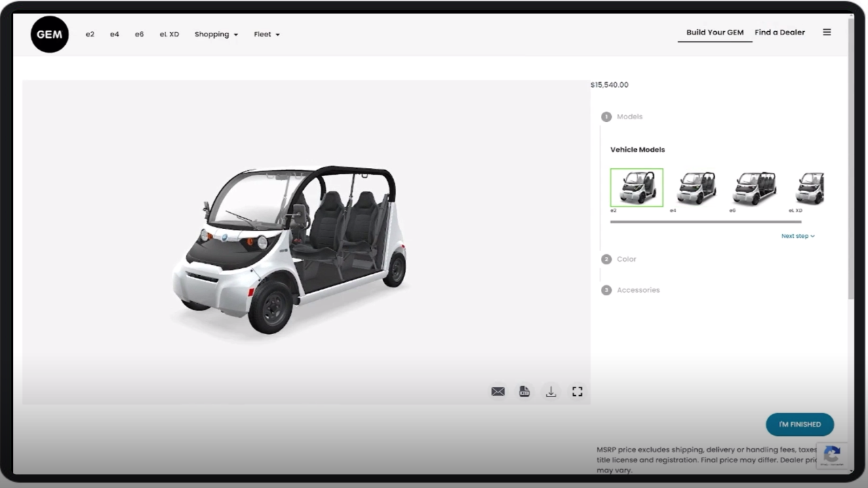Open Build Your GEM tab
868x488 pixels.
[715, 33]
